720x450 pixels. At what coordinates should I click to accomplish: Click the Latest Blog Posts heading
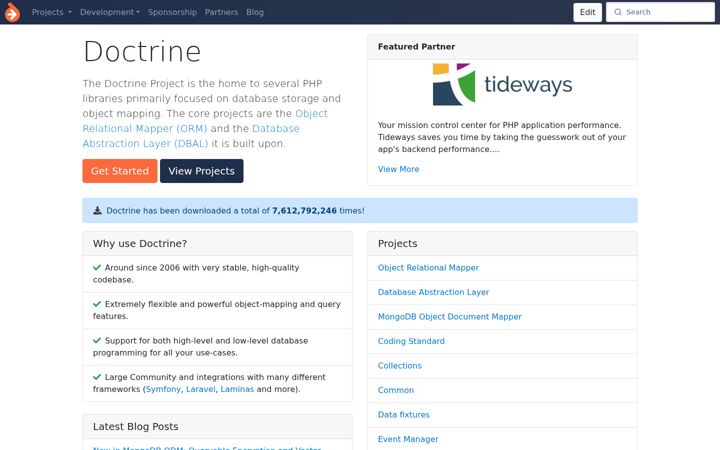click(135, 427)
